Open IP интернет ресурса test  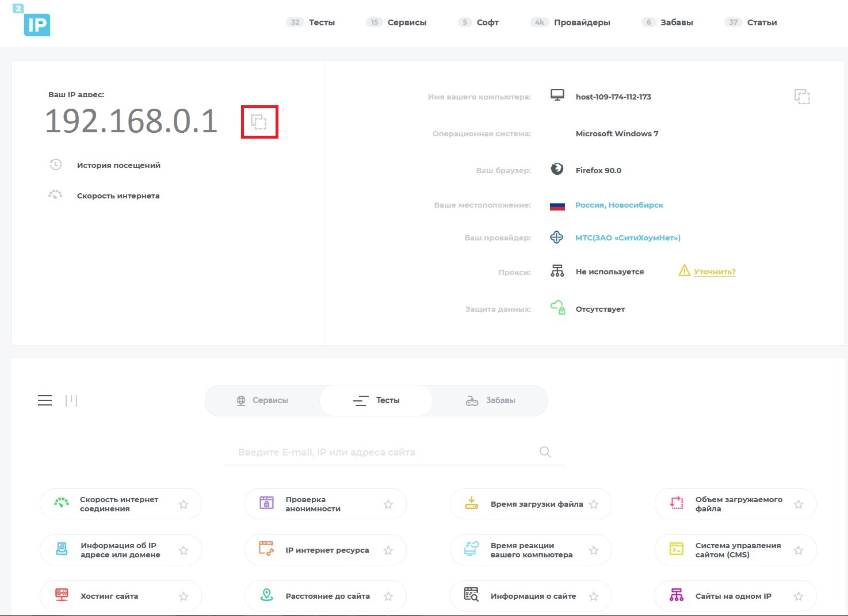click(x=326, y=550)
